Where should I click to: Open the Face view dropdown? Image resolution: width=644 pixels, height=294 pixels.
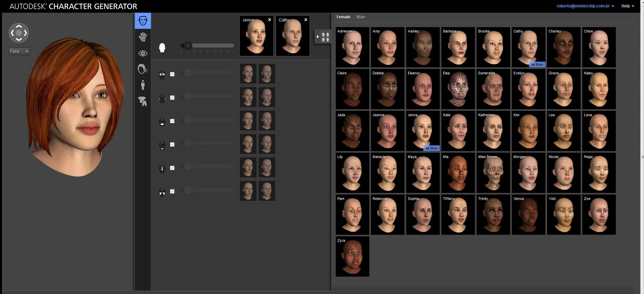(x=19, y=51)
